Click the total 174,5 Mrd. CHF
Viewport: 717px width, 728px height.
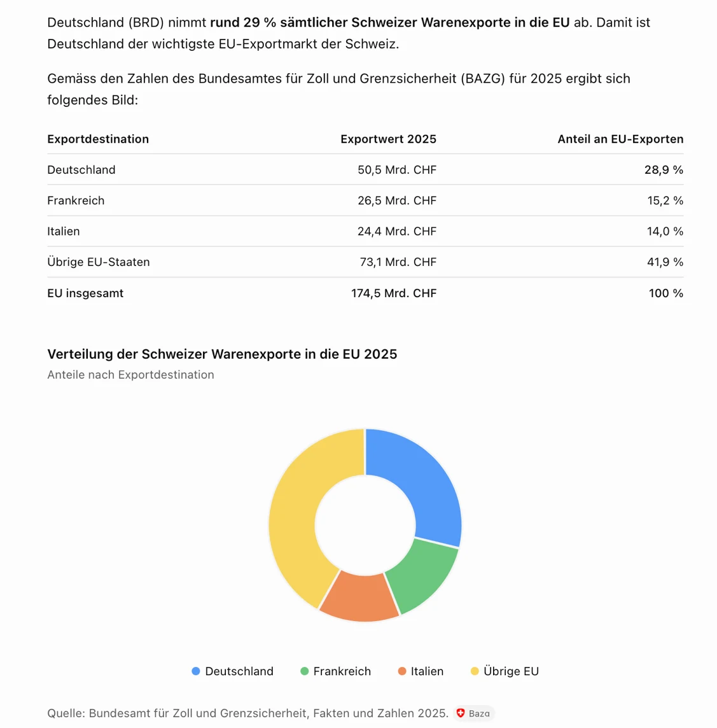[x=394, y=293]
